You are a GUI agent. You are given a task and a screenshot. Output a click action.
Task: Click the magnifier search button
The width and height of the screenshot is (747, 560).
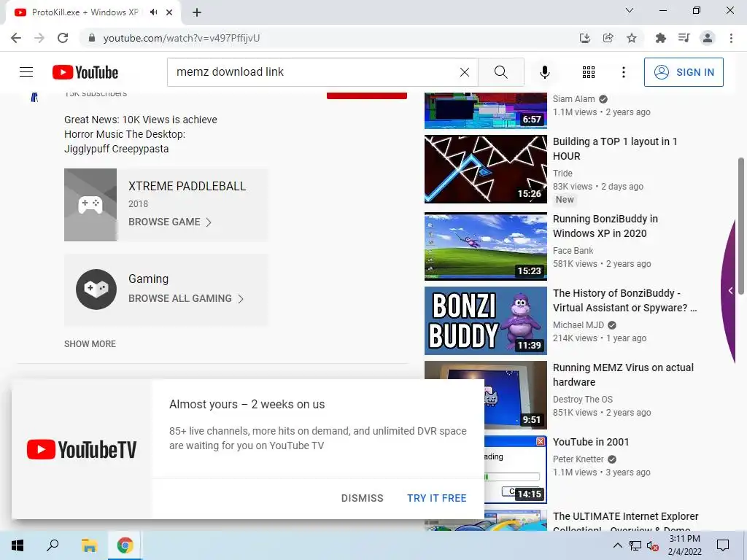500,72
